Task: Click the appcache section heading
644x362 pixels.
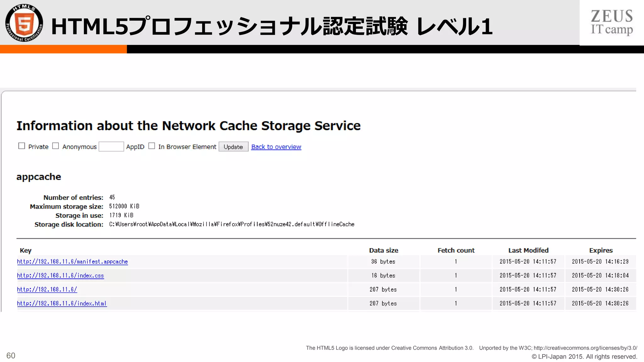Action: (39, 177)
